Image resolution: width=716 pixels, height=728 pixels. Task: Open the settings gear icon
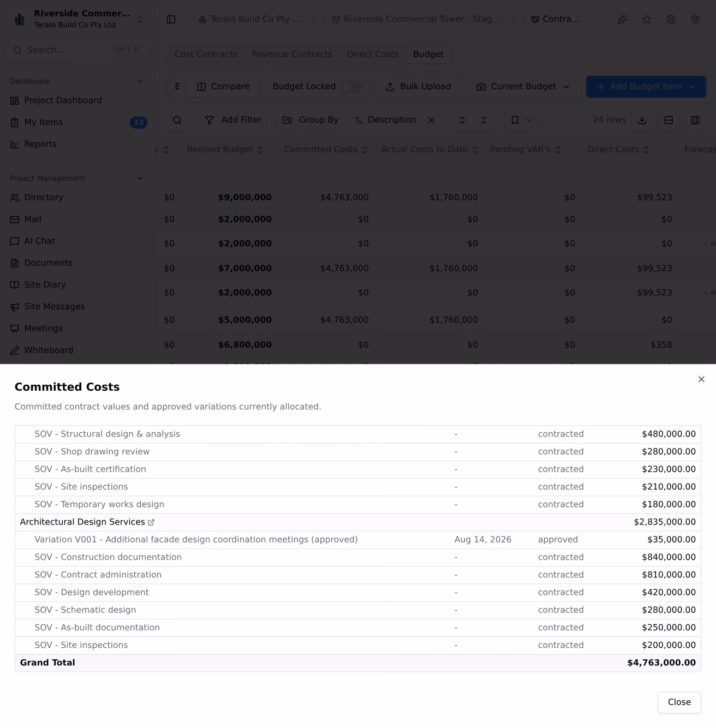[695, 19]
